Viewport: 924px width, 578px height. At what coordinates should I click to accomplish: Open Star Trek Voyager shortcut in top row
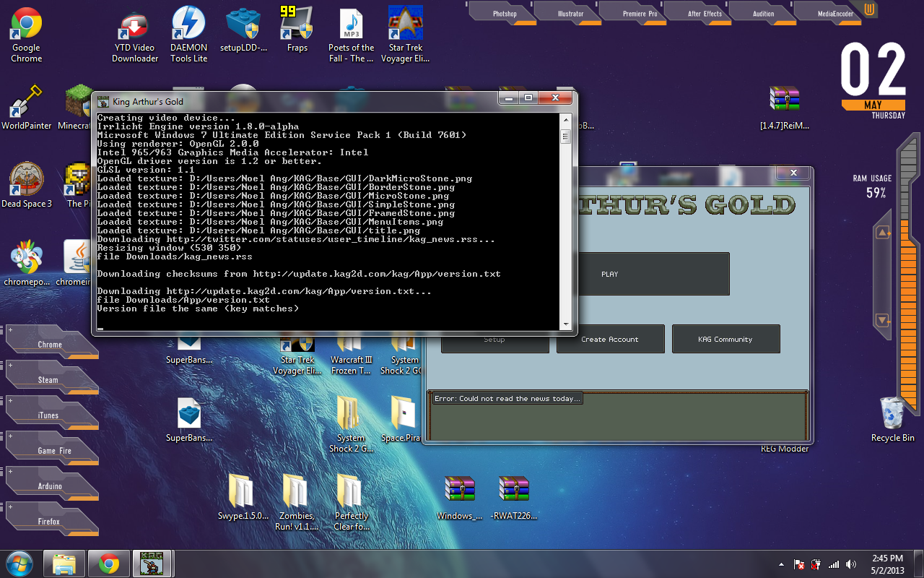[x=405, y=35]
